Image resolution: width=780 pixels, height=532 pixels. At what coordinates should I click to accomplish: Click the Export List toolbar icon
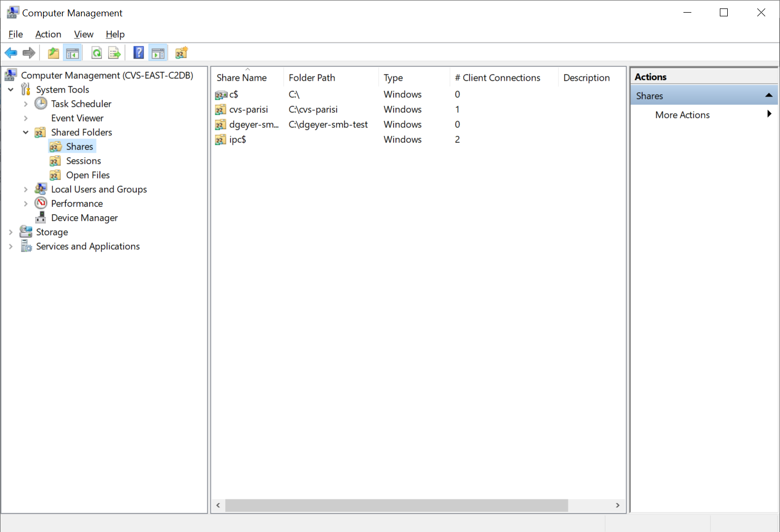click(x=115, y=53)
